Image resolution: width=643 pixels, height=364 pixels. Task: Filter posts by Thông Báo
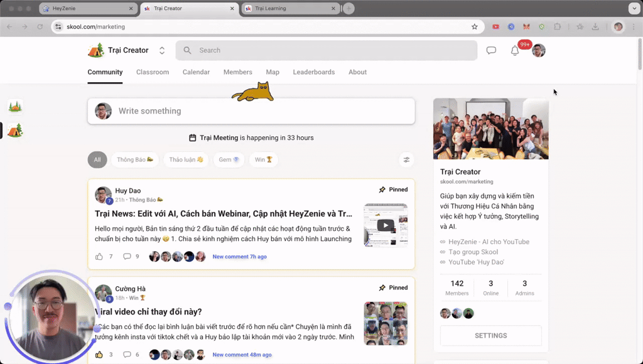tap(135, 160)
